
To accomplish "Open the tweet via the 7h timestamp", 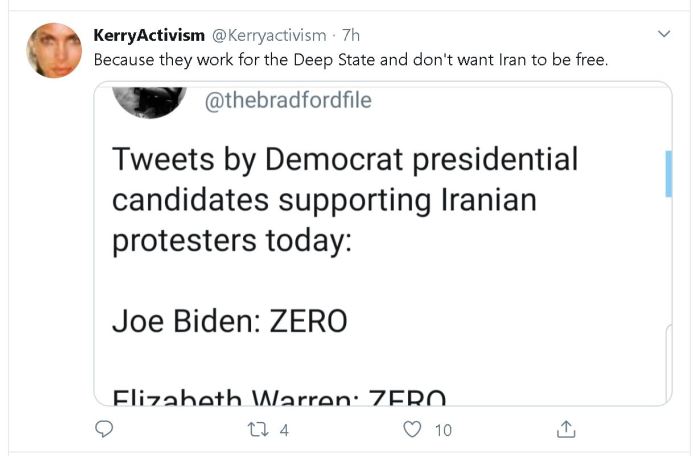I will point(351,36).
